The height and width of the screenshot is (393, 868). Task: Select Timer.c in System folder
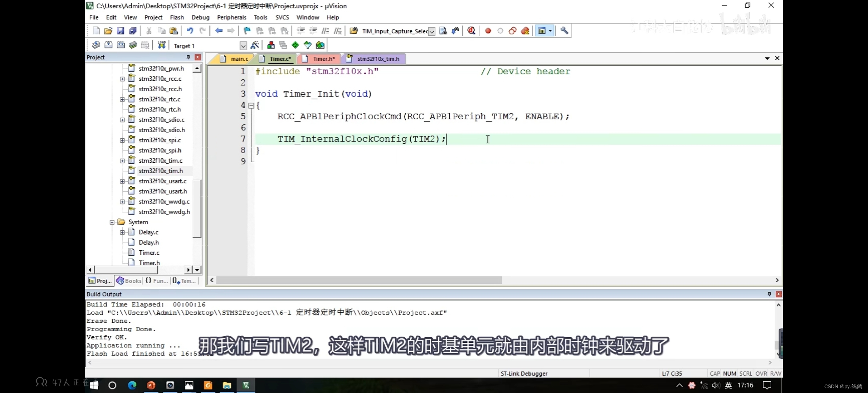pos(149,253)
